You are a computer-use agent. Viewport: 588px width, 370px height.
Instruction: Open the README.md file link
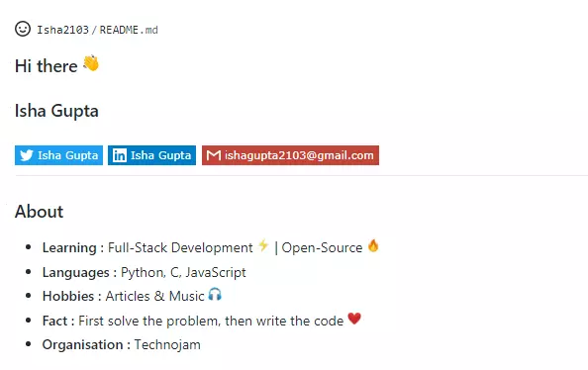pos(129,30)
